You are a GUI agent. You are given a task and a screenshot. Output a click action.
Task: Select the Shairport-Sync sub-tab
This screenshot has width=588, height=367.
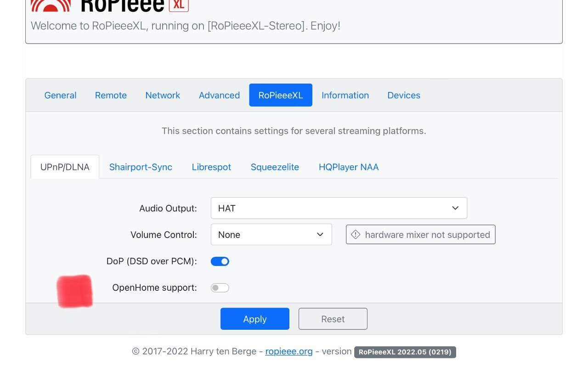click(x=141, y=167)
